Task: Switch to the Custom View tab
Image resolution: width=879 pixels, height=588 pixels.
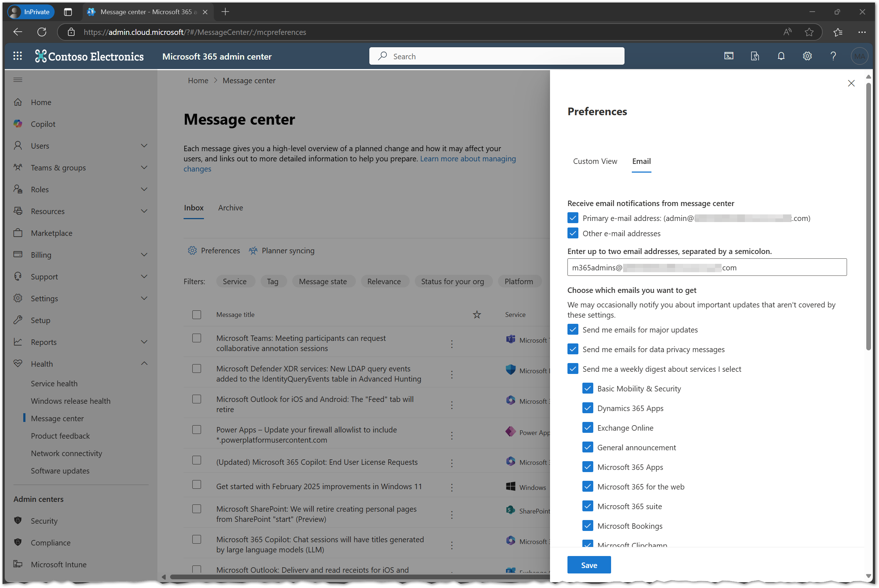Action: (x=595, y=161)
